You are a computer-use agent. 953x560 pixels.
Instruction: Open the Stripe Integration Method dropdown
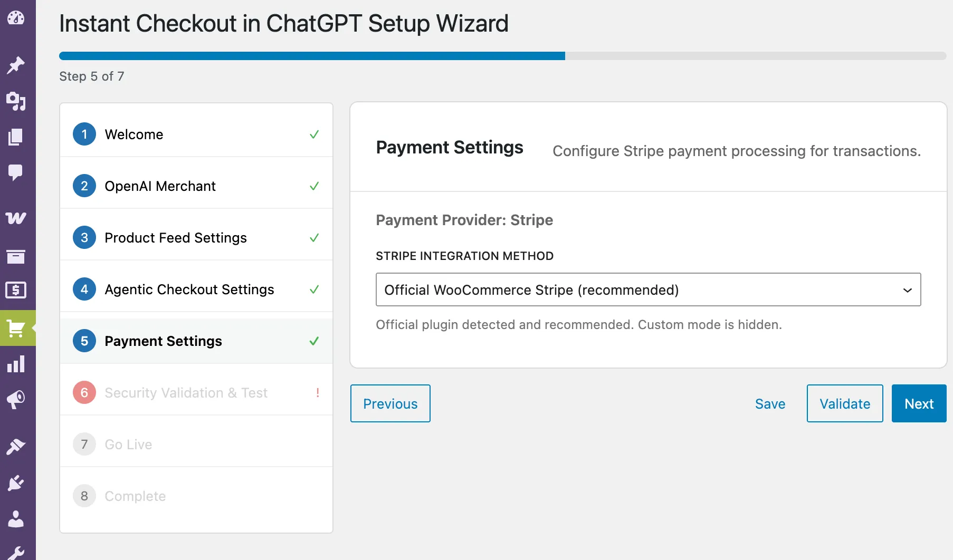click(648, 289)
